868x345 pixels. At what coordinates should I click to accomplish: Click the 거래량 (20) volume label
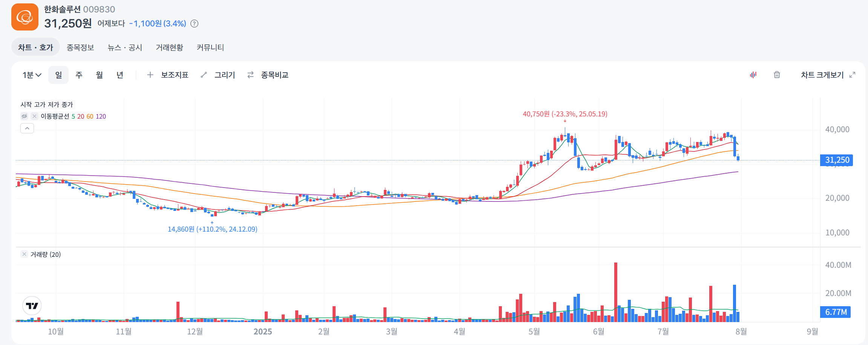[46, 254]
